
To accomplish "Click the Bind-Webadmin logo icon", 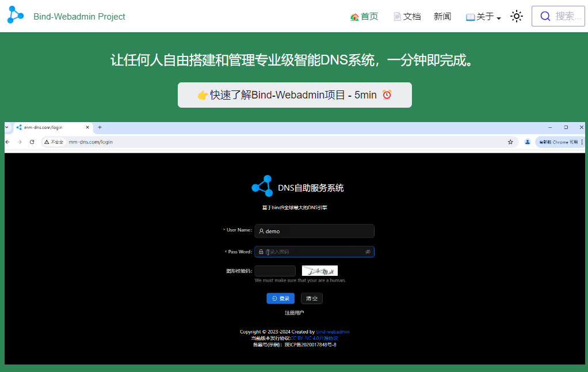I will pyautogui.click(x=16, y=15).
